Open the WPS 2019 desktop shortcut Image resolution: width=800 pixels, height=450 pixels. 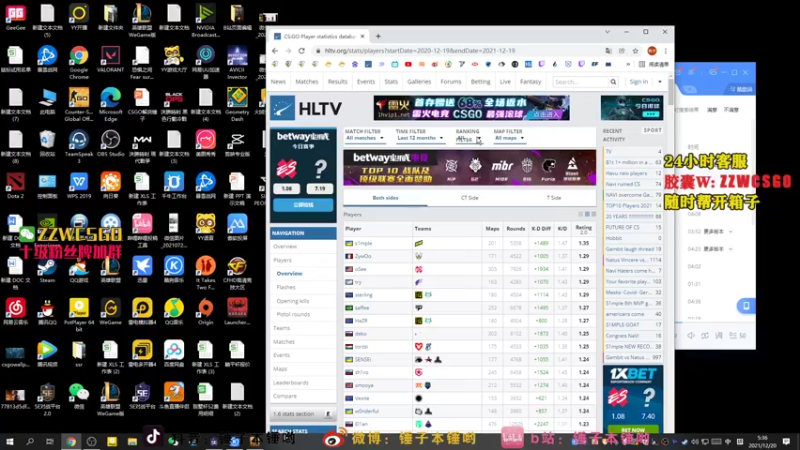pyautogui.click(x=79, y=185)
